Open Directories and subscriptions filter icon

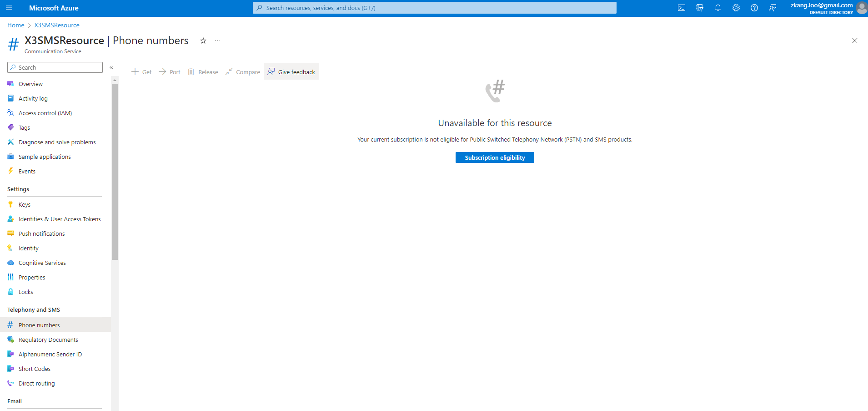[x=700, y=8]
